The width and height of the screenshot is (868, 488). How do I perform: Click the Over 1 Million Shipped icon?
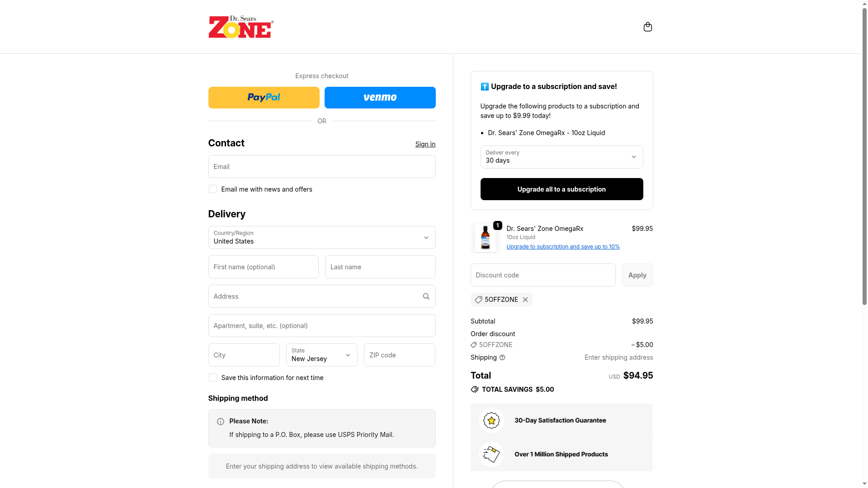click(491, 454)
